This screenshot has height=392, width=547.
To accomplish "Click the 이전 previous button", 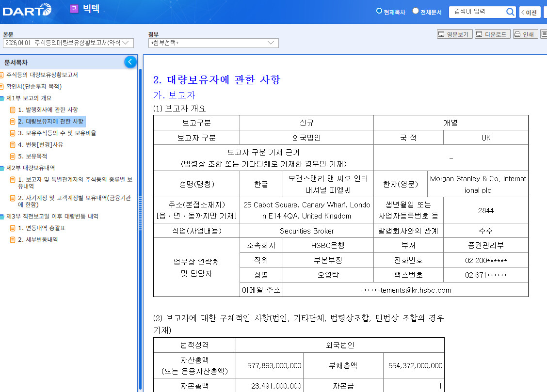I will [x=530, y=12].
